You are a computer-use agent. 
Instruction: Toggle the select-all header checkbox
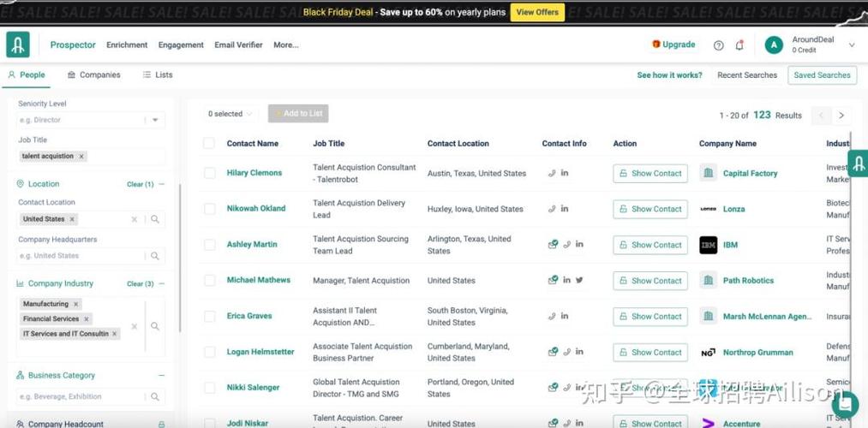(209, 143)
